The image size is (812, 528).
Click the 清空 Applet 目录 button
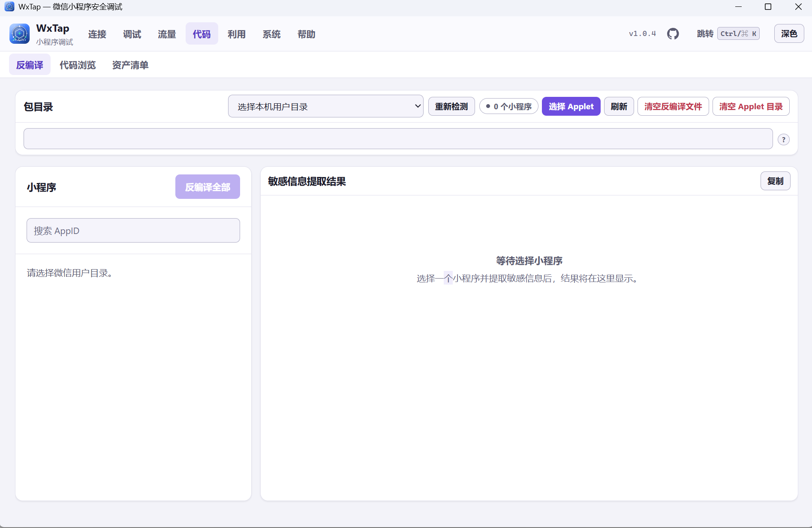click(751, 106)
